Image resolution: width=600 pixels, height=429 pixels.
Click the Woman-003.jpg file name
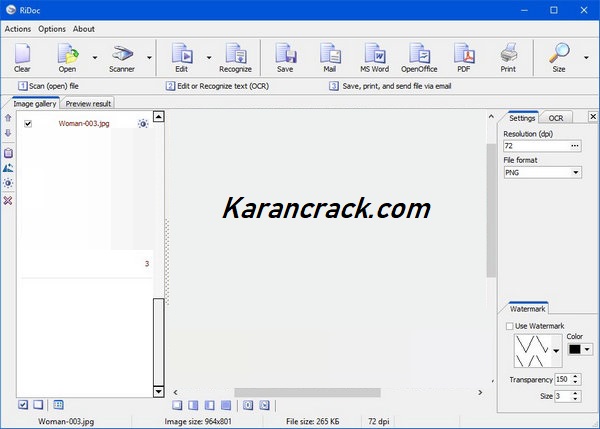(x=84, y=124)
